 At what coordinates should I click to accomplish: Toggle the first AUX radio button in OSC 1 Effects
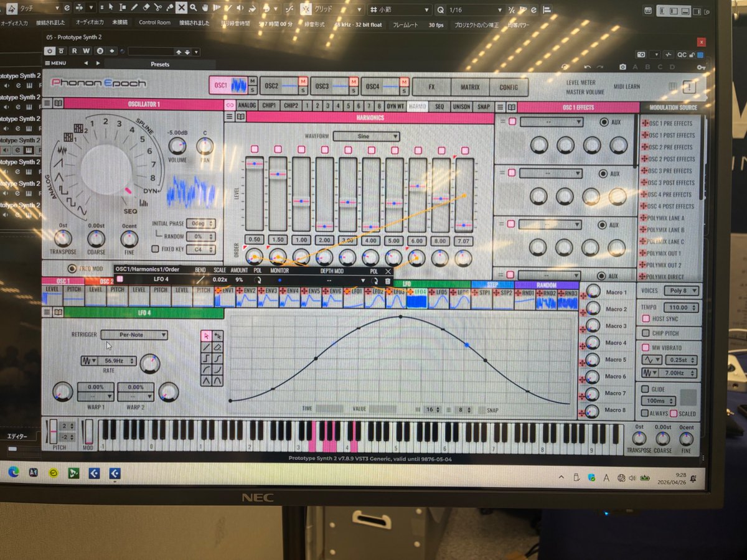coord(603,123)
